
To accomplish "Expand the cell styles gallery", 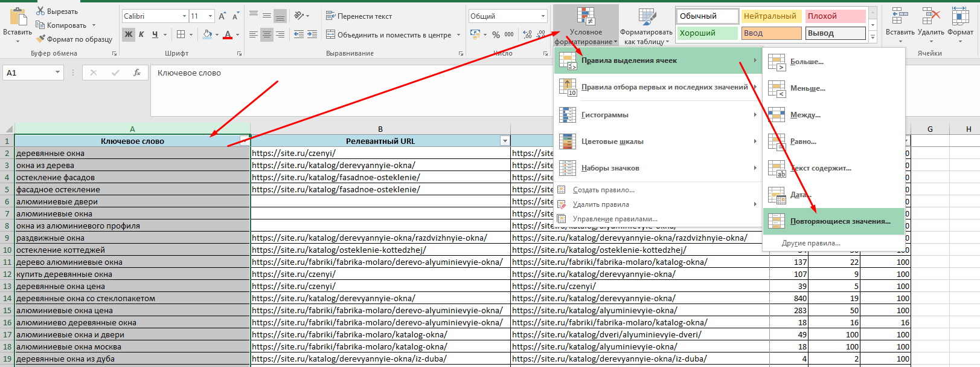I will (873, 37).
